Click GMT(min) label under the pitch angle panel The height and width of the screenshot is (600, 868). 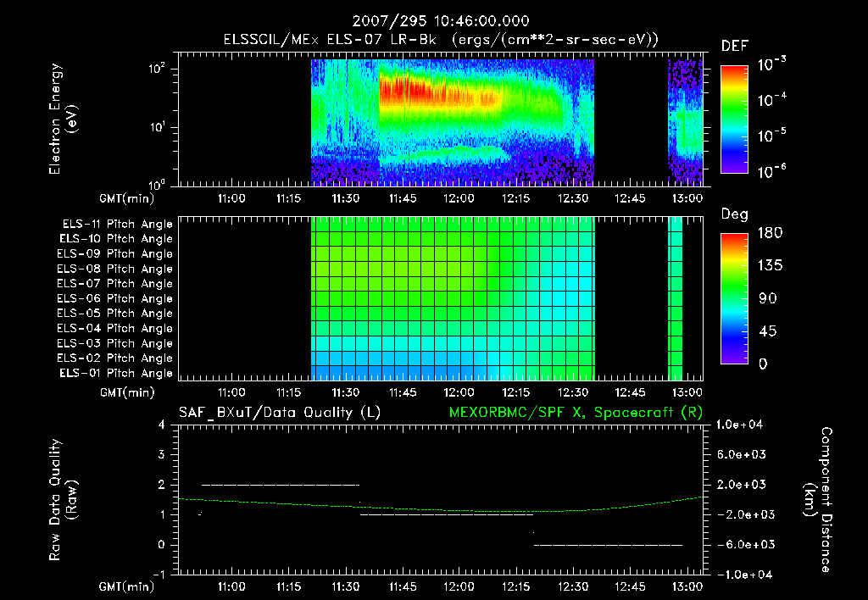[x=127, y=393]
